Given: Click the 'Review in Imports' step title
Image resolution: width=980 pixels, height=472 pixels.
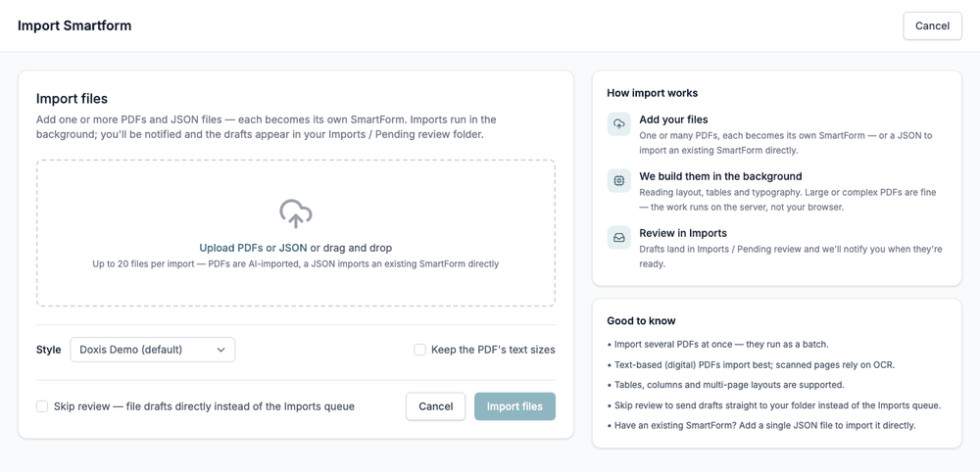Looking at the screenshot, I should tap(683, 233).
